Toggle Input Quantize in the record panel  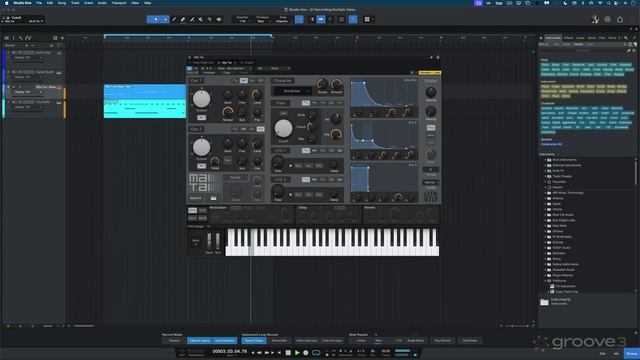tap(224, 340)
